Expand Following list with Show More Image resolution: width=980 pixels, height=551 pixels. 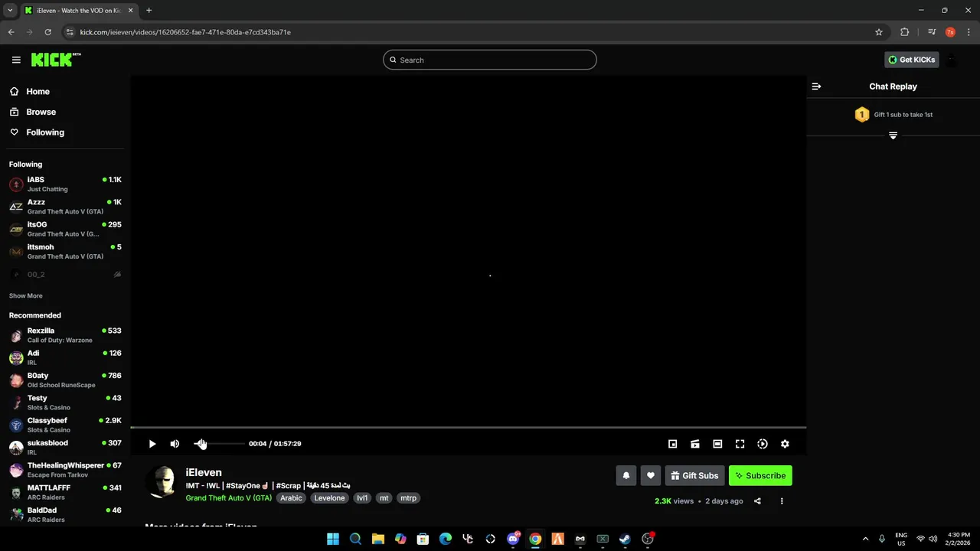pyautogui.click(x=26, y=296)
